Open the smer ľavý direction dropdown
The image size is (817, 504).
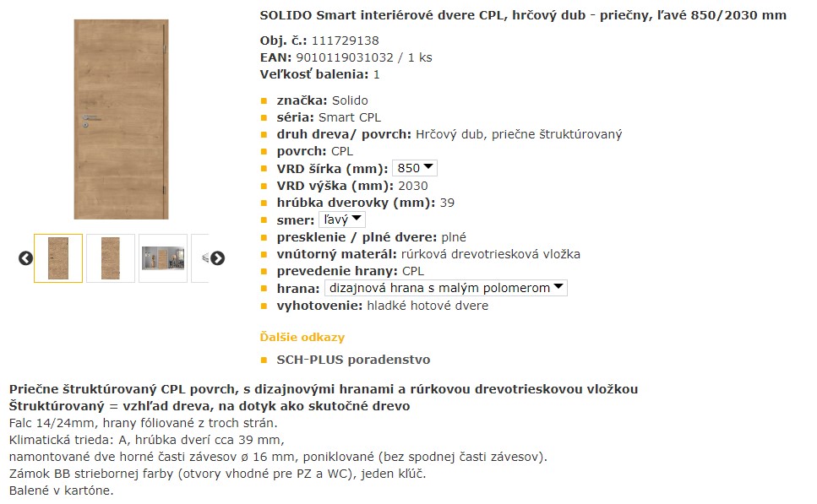[342, 219]
